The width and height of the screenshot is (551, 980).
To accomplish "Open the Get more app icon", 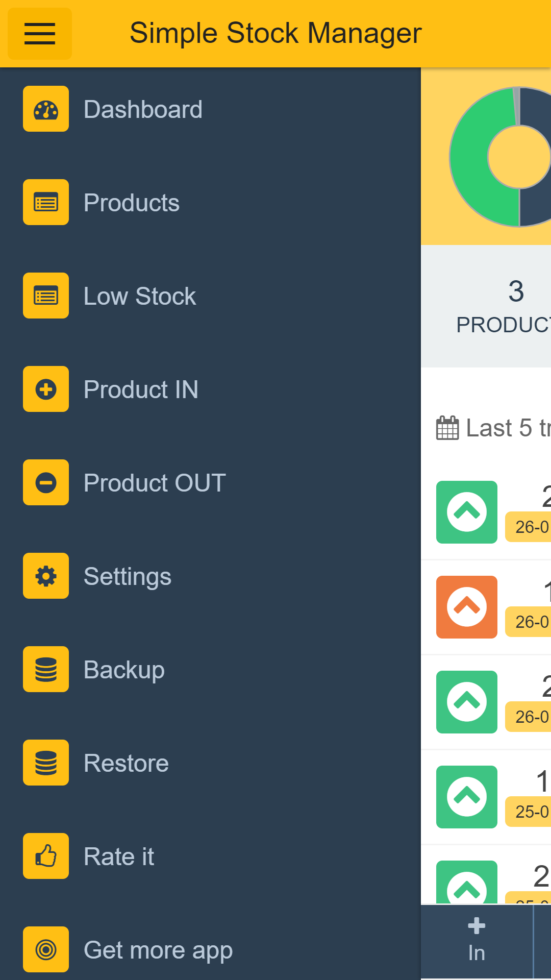I will click(46, 949).
